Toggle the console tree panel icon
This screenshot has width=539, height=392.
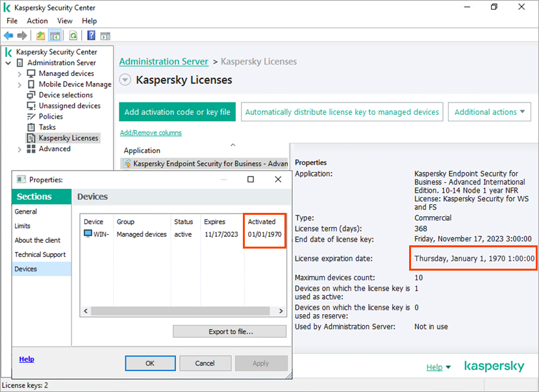click(x=55, y=35)
